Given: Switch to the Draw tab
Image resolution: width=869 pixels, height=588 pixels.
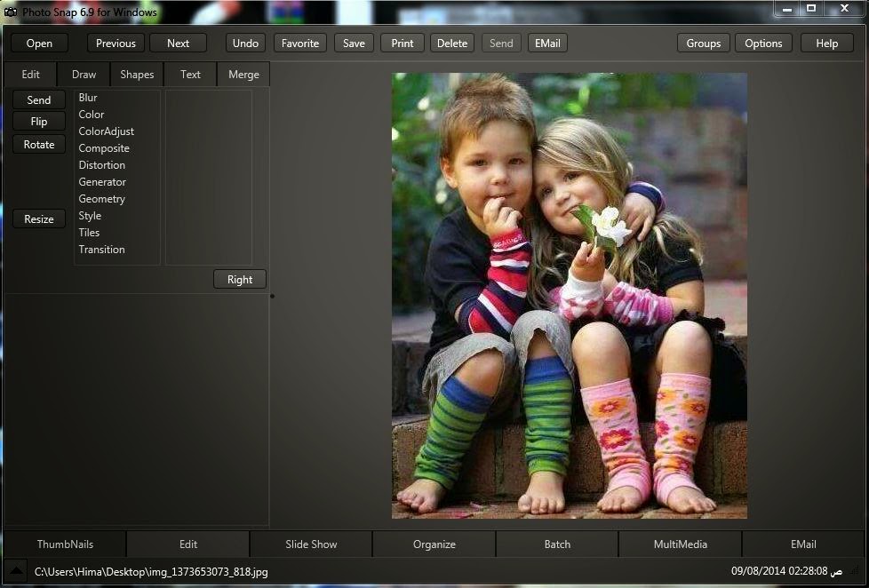Looking at the screenshot, I should point(84,75).
